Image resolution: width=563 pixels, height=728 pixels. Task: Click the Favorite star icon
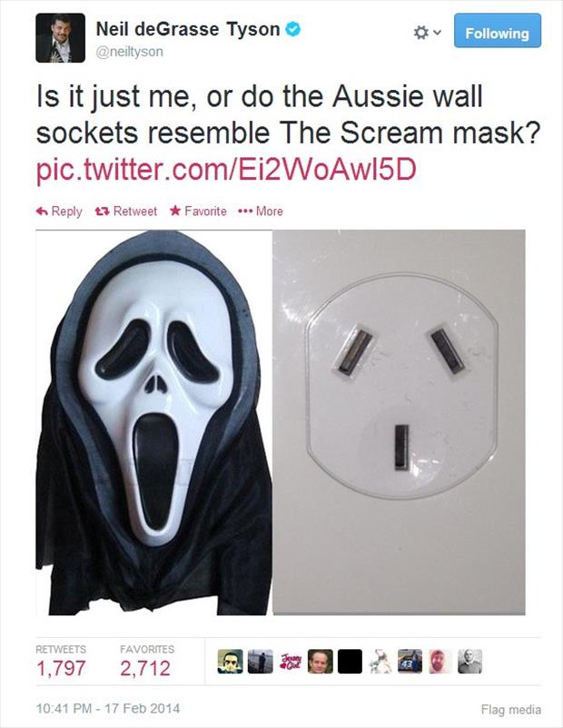pyautogui.click(x=175, y=211)
